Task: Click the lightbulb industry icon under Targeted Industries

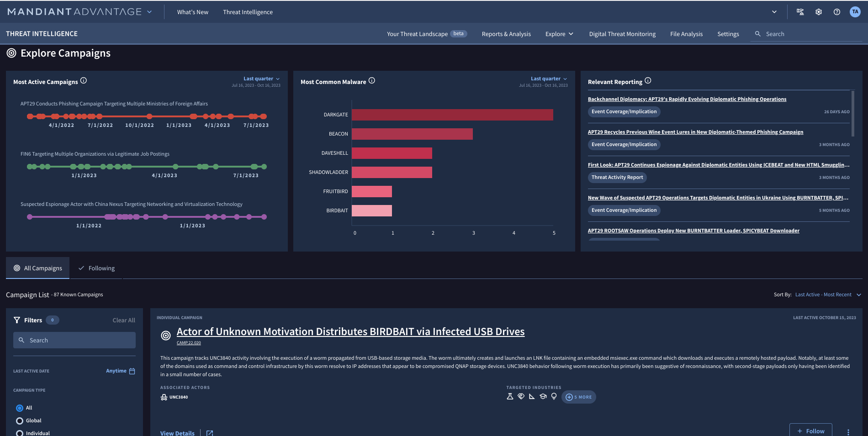Action: point(554,396)
